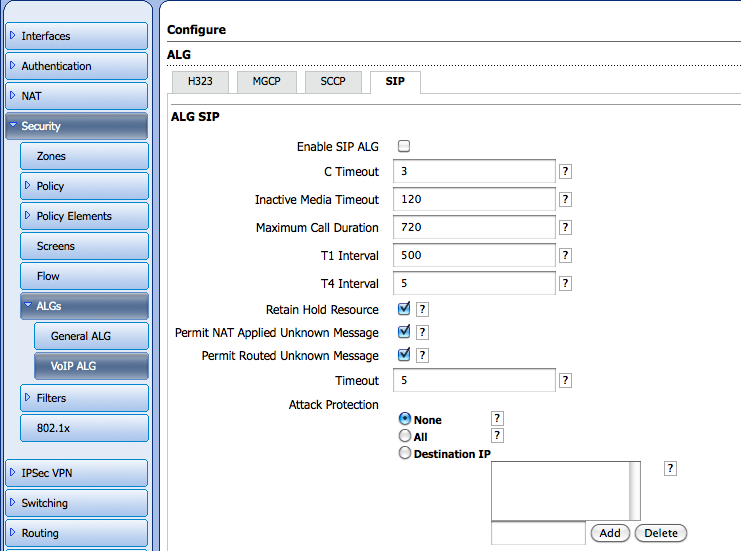741x551 pixels.
Task: Open General ALG page
Action: click(x=91, y=336)
